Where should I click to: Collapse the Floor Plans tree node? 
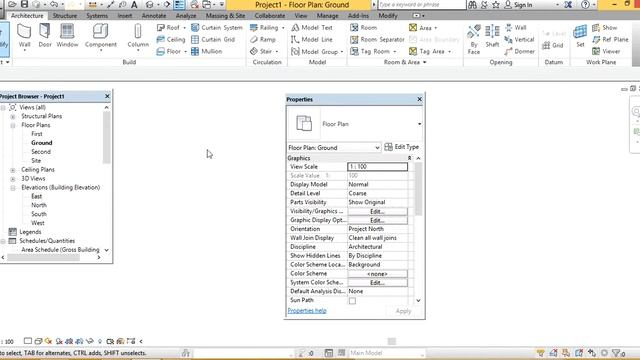tap(13, 125)
